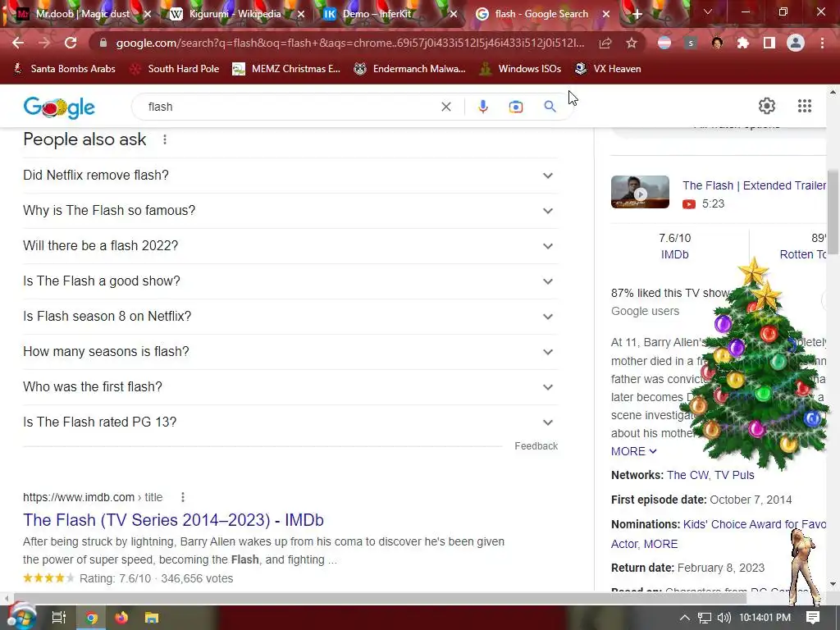The image size is (840, 630).
Task: Open TV Puls network link
Action: click(734, 475)
